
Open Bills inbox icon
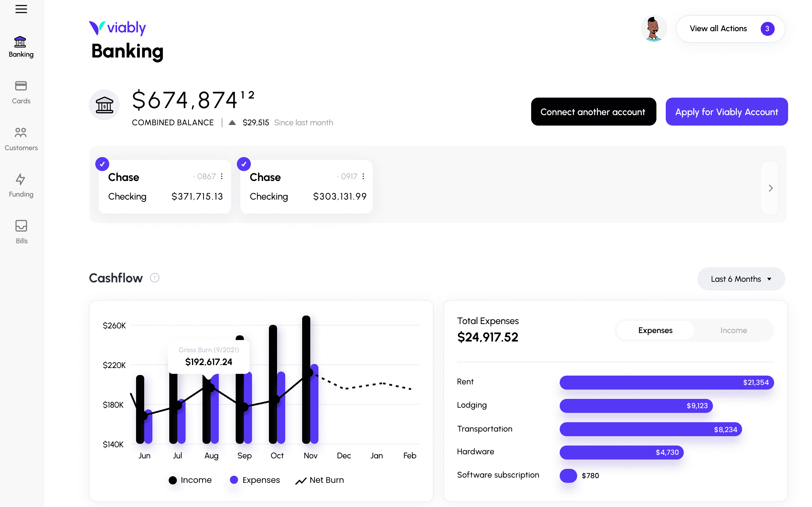[x=21, y=226]
